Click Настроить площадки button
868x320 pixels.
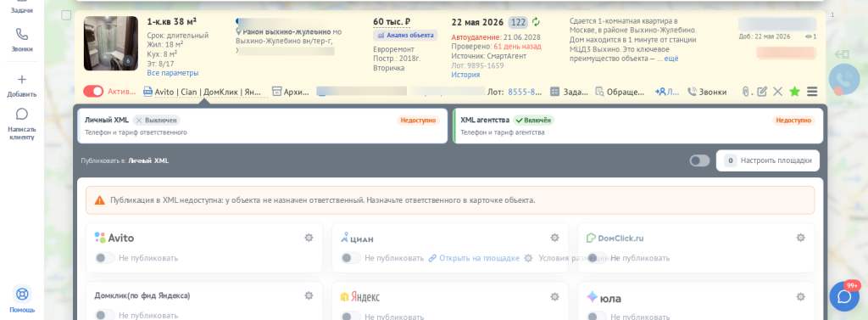click(768, 160)
